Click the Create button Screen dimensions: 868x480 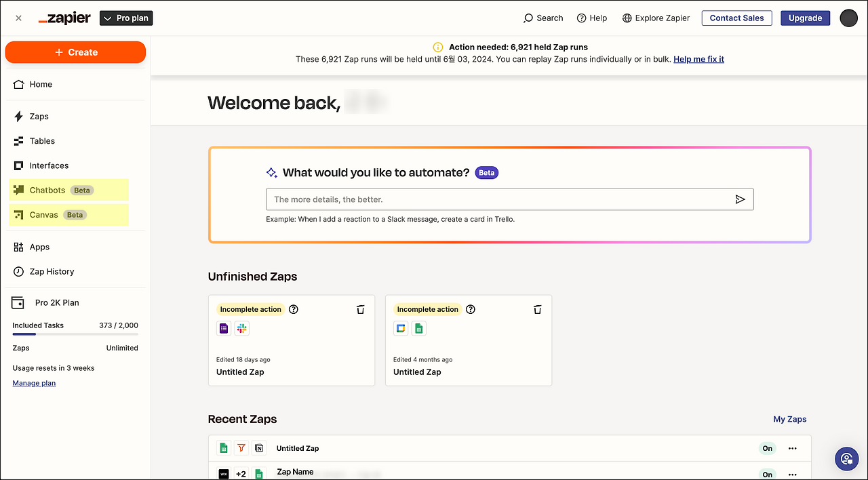click(75, 52)
